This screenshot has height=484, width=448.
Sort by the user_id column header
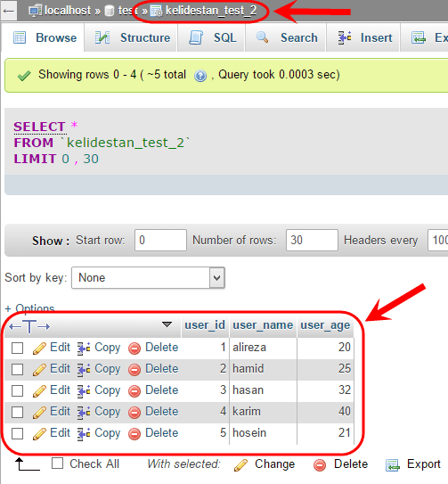pos(205,325)
